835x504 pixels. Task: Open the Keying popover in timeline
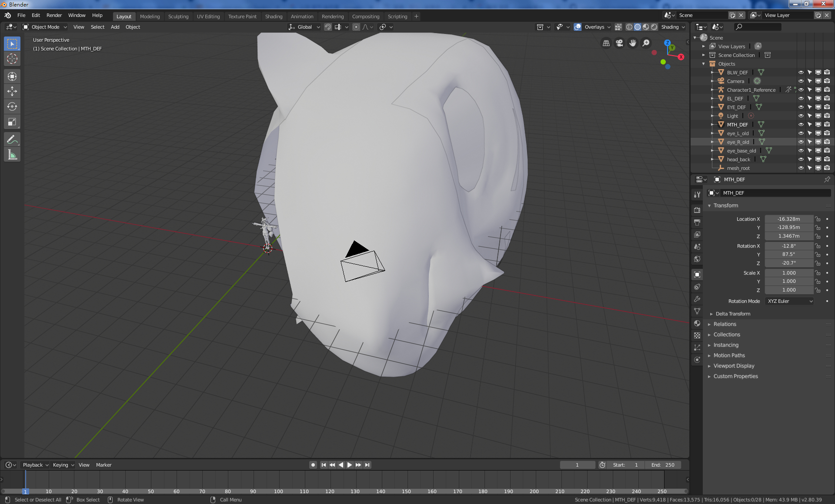(x=63, y=465)
